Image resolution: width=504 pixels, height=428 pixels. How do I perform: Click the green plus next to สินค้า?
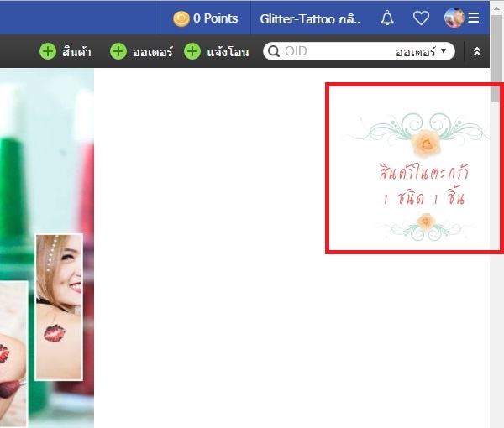click(48, 51)
